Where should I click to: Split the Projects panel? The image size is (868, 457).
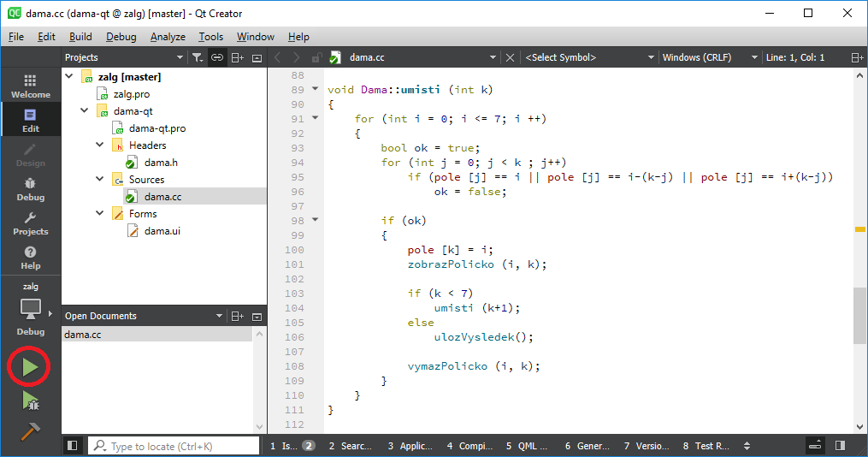coord(237,57)
